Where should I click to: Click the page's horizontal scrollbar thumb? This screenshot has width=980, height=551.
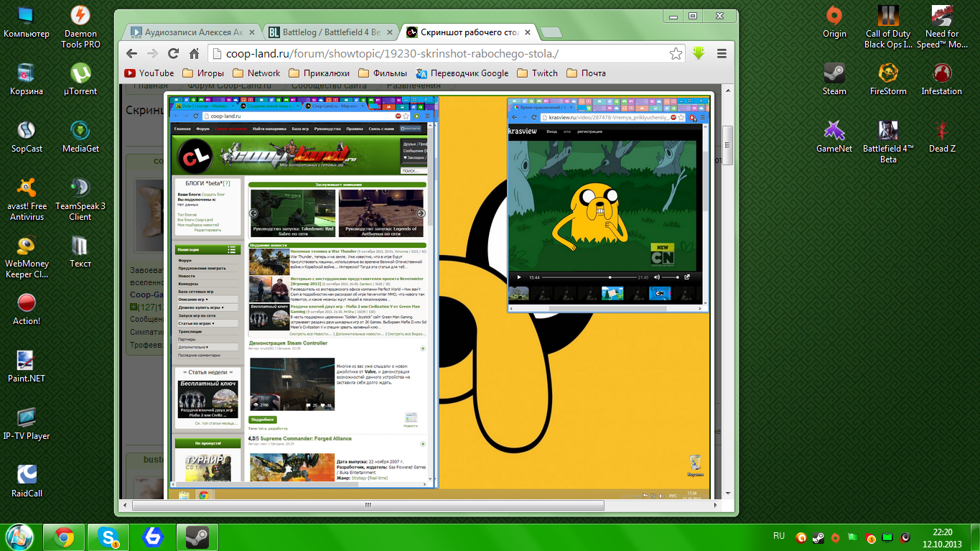click(x=368, y=506)
